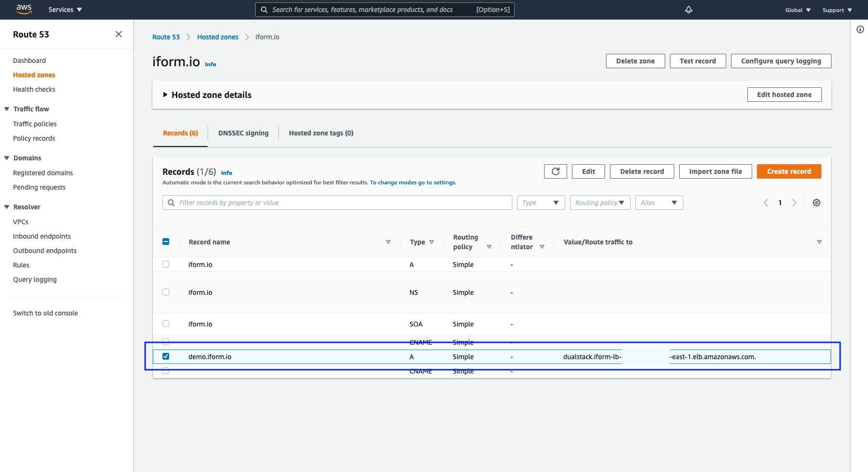Click the AWS logo home icon
The width and height of the screenshot is (868, 472).
coord(24,9)
